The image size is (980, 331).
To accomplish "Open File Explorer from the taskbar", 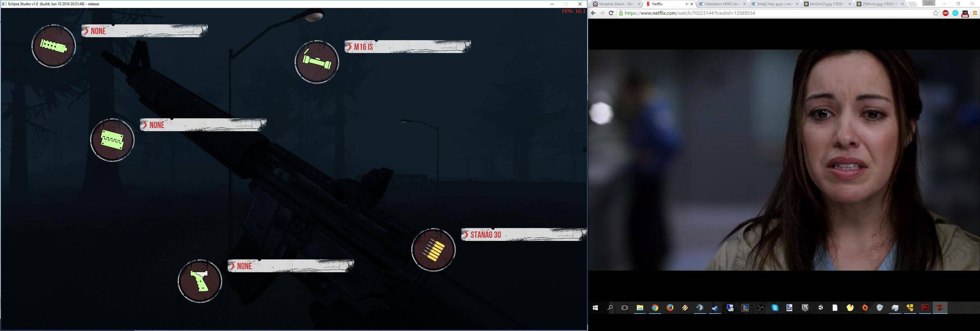I will (640, 308).
